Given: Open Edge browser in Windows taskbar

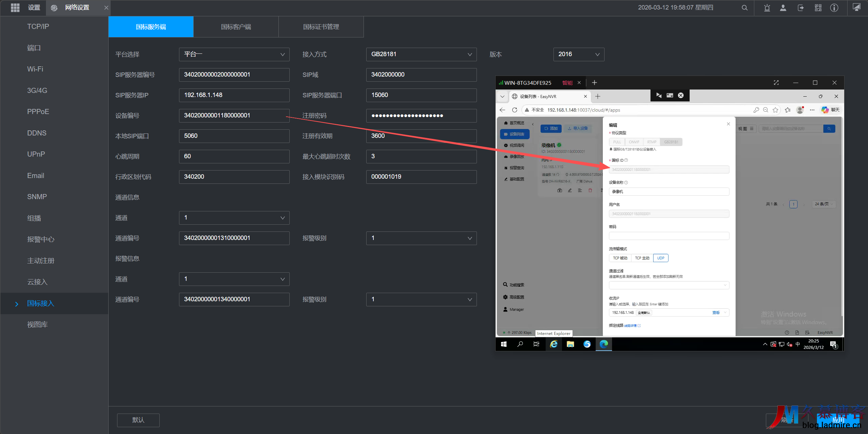Looking at the screenshot, I should [x=604, y=344].
